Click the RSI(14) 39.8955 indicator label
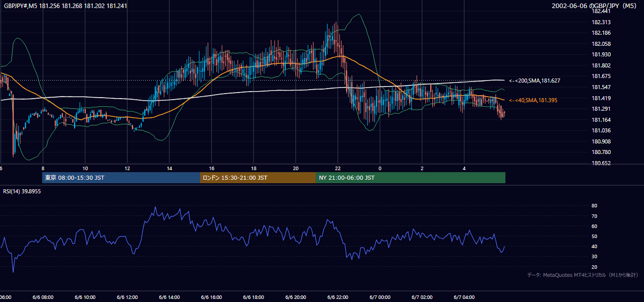The width and height of the screenshot is (644, 302). click(x=22, y=191)
